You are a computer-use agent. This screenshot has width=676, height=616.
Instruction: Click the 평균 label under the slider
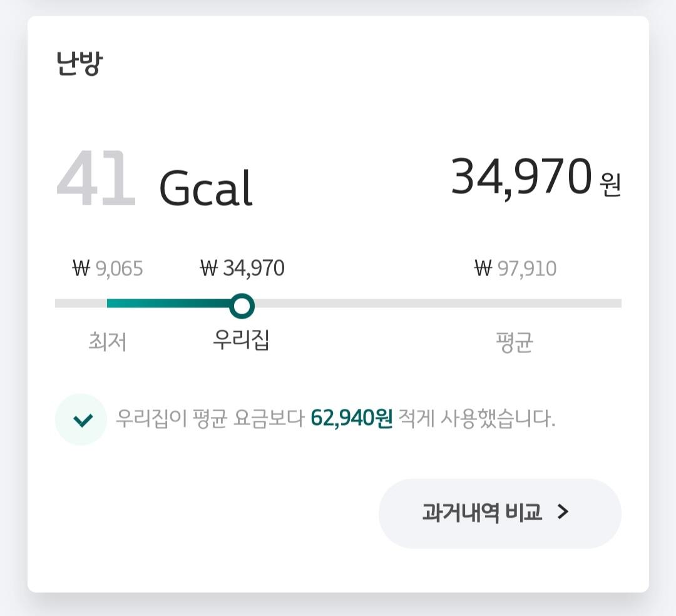[x=515, y=342]
